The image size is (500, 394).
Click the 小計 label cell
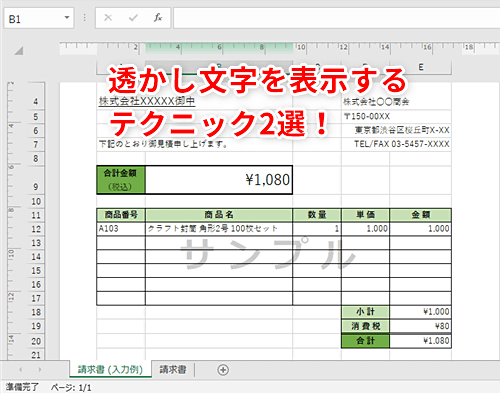[x=366, y=312]
